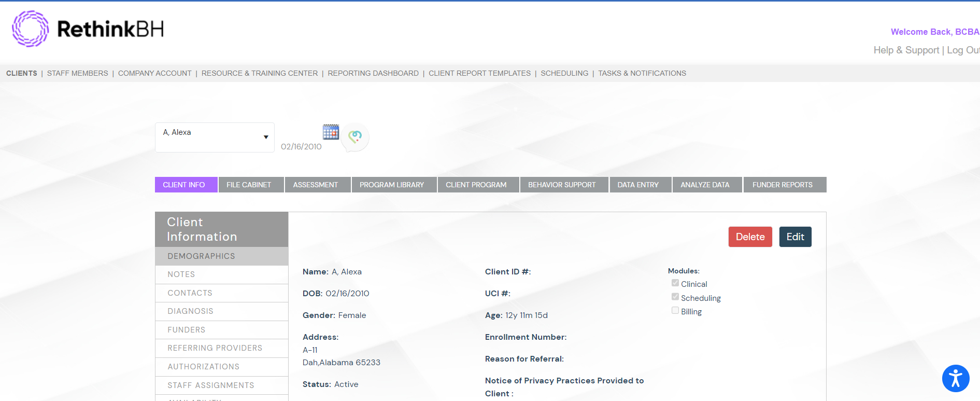Open the Staff Members menu
This screenshot has height=401, width=980.
pyautogui.click(x=78, y=73)
